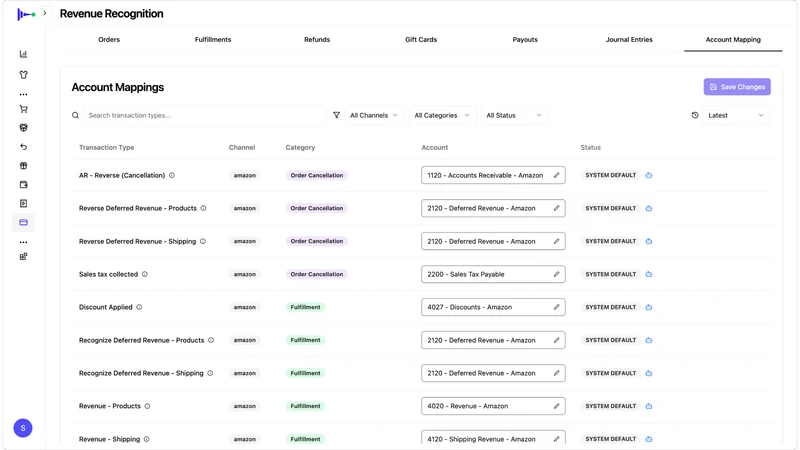Viewport: 800px width, 450px height.
Task: Click blue status icon for Discount Applied row
Action: (x=649, y=307)
